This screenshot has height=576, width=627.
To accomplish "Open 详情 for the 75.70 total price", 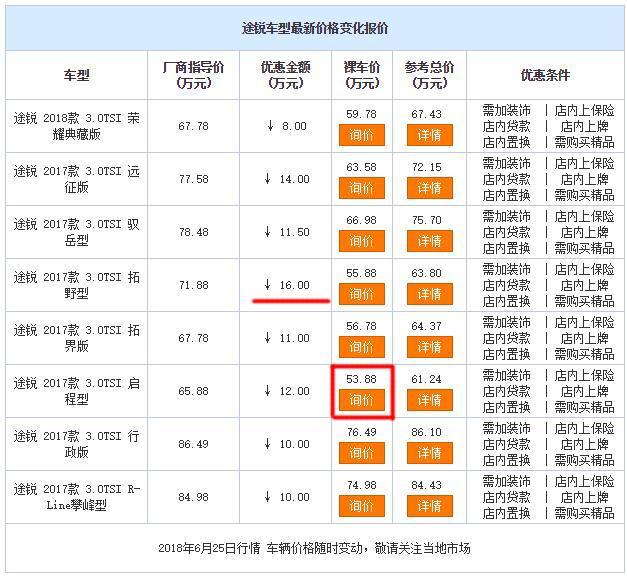I will (x=429, y=241).
